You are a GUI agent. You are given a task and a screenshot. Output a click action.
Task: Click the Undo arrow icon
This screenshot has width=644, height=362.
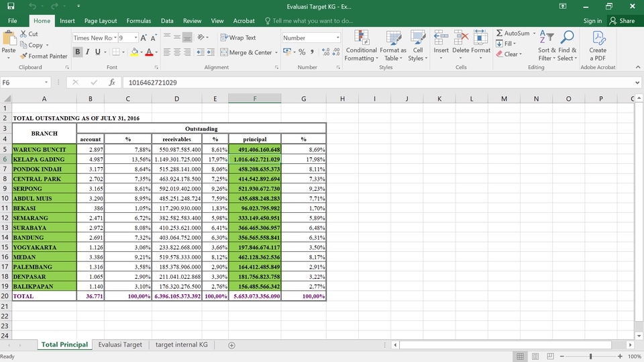pos(32,6)
